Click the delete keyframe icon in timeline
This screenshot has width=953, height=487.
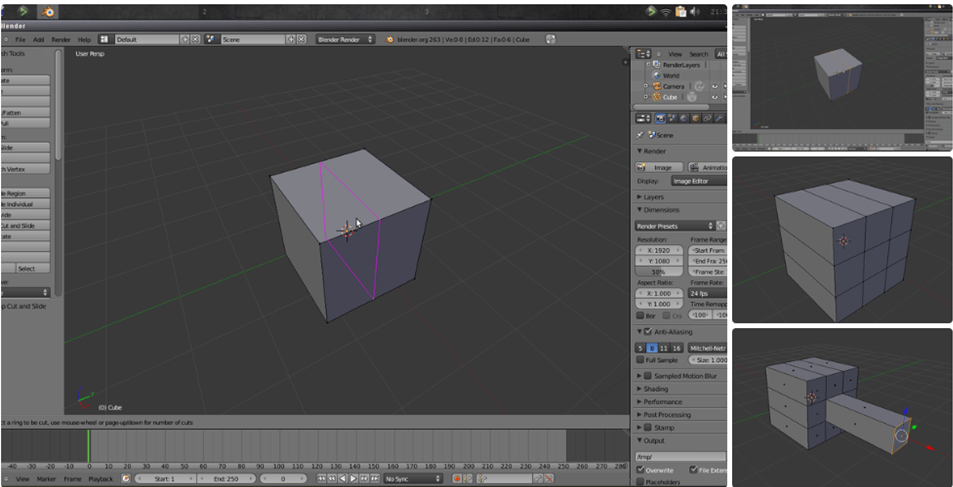tap(548, 479)
